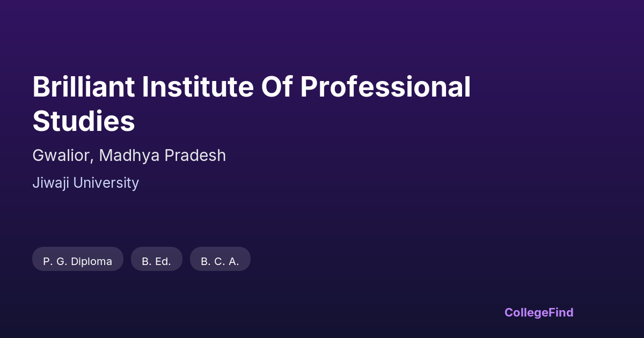The image size is (644, 338).
Task: Click "Find" part of the CollegeFind logo
Action: point(561,312)
